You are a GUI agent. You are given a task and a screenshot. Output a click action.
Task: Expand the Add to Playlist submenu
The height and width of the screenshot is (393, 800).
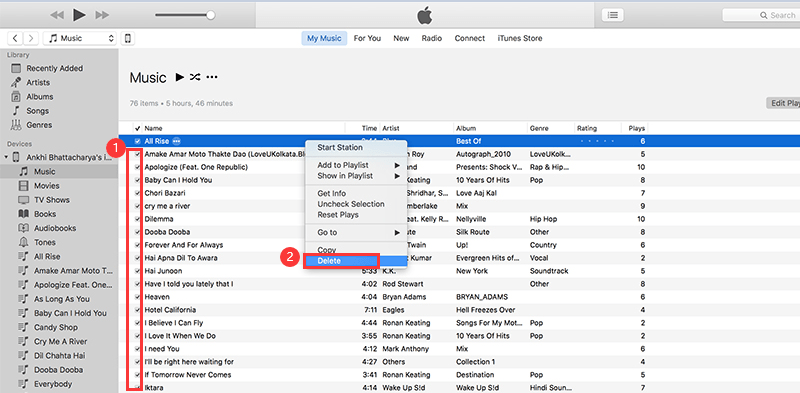pyautogui.click(x=355, y=165)
